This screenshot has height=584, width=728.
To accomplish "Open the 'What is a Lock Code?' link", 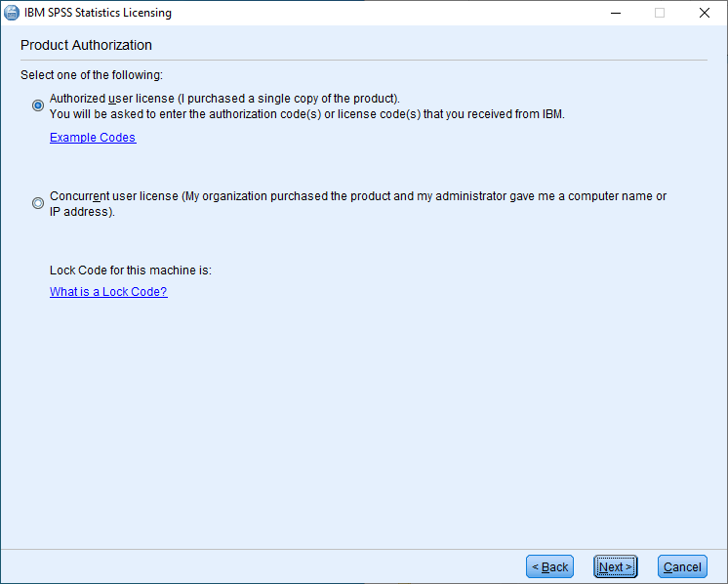I will pos(108,292).
